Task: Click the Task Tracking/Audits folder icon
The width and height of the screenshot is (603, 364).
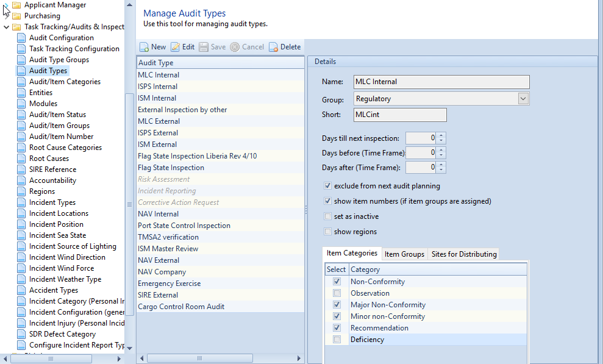Action: pos(16,27)
